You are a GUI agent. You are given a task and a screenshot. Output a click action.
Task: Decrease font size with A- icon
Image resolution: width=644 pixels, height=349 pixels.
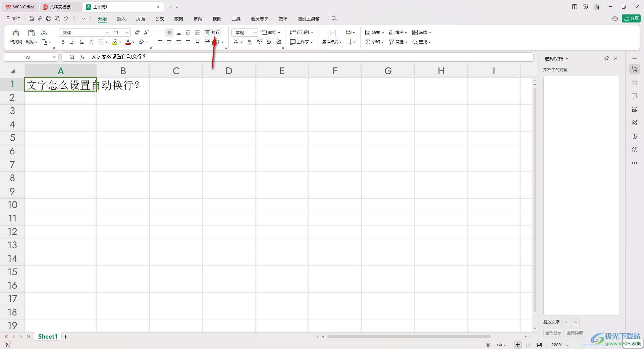pos(146,33)
